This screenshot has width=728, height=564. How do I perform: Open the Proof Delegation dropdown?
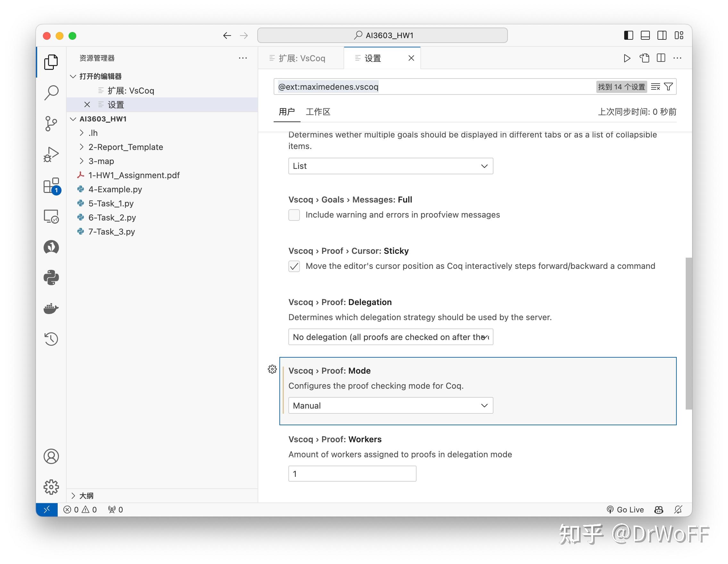click(x=390, y=337)
